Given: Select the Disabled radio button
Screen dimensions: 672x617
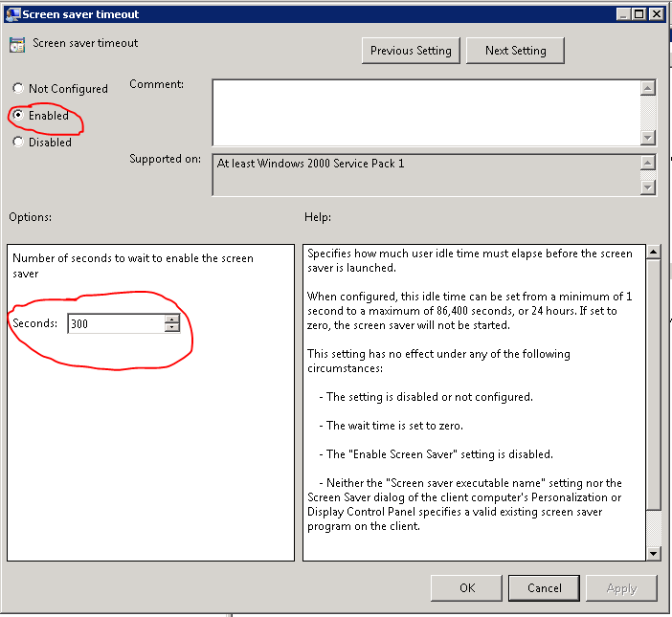Looking at the screenshot, I should click(18, 143).
